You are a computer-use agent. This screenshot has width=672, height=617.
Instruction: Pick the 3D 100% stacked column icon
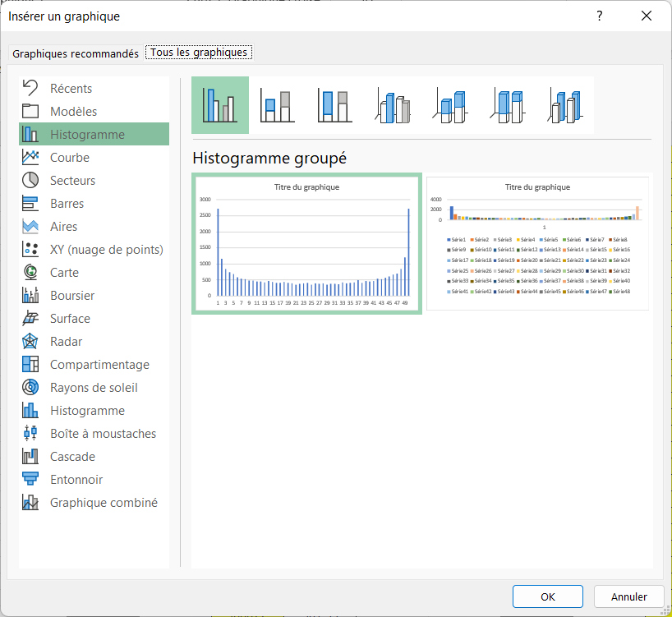(x=508, y=105)
